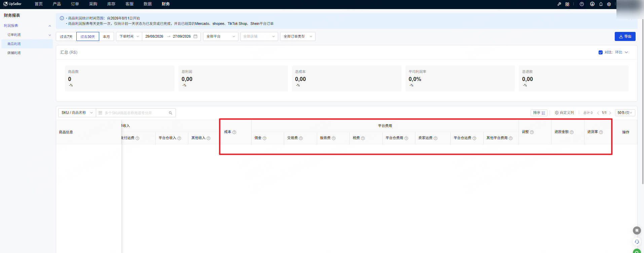Viewport: 644px width, 253px height.
Task: Open the 全部订单类型 dropdown
Action: coord(298,36)
